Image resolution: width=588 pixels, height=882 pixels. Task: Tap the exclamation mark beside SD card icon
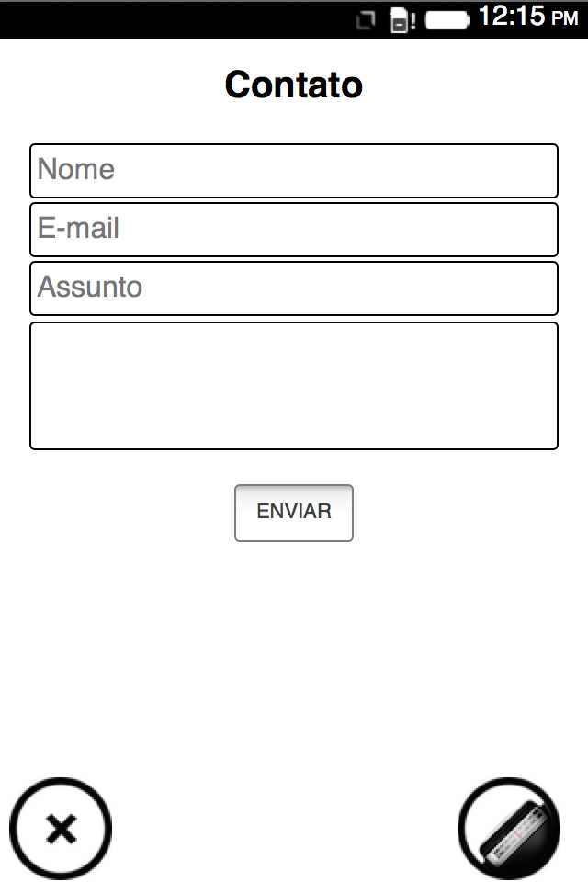point(413,21)
